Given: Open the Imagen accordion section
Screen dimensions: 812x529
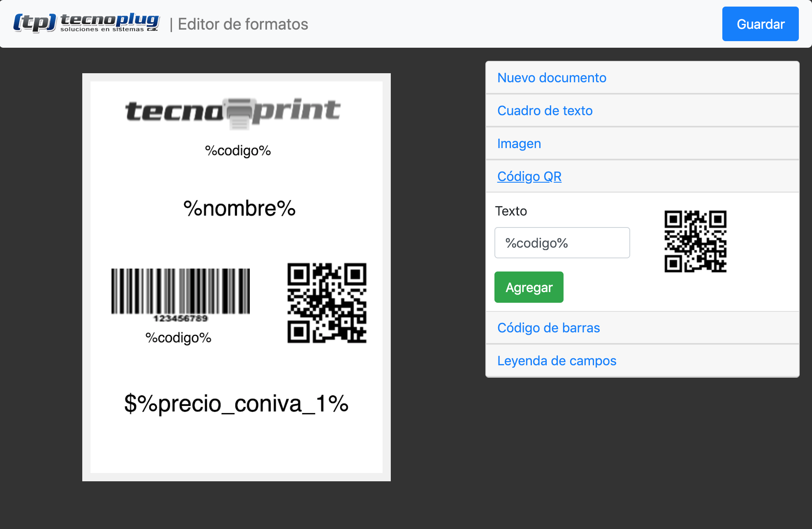Looking at the screenshot, I should [x=519, y=144].
